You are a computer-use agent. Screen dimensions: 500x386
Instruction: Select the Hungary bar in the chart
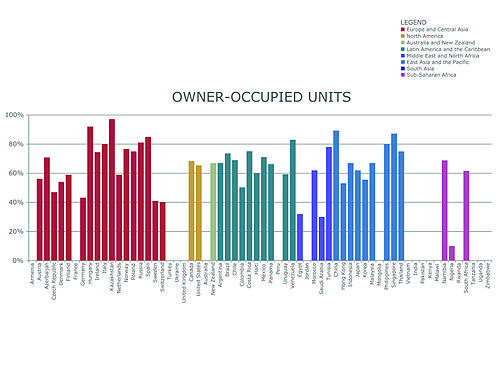[x=90, y=193]
